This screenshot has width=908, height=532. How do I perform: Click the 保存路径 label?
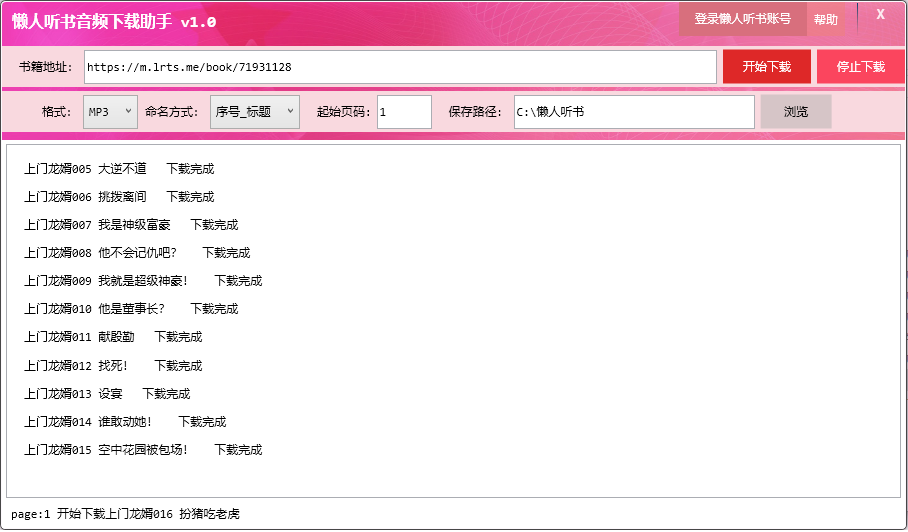pyautogui.click(x=475, y=112)
